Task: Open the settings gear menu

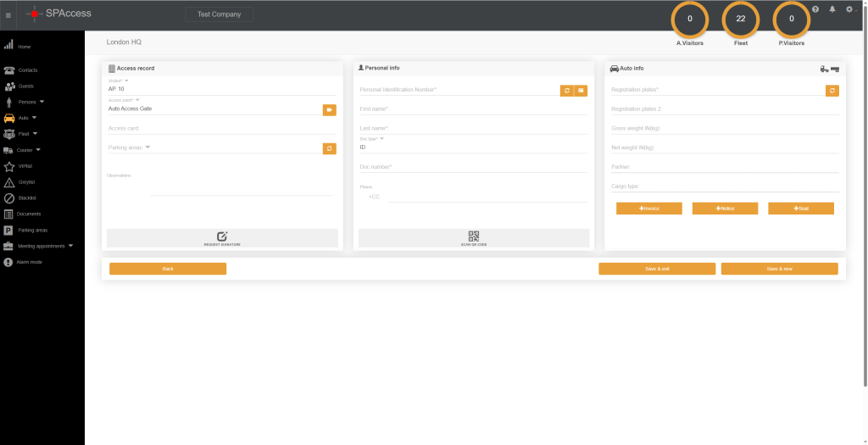Action: coord(849,9)
